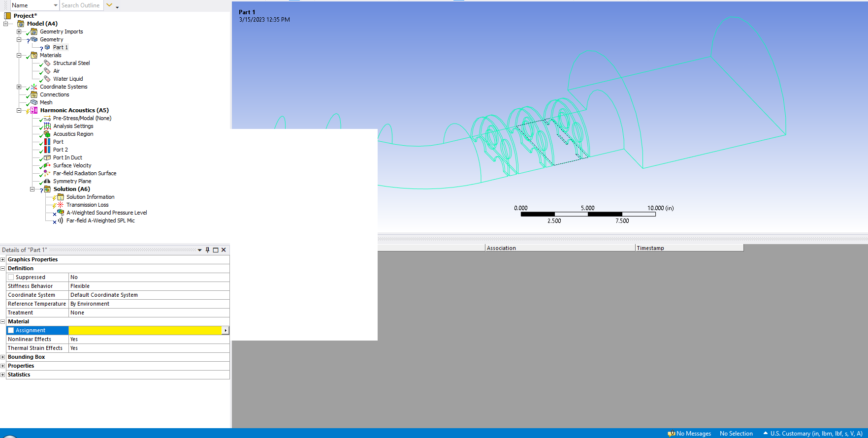Screen dimensions: 868x438
Task: Click the Stiffness Behavior value Flexible
Action: click(80, 286)
